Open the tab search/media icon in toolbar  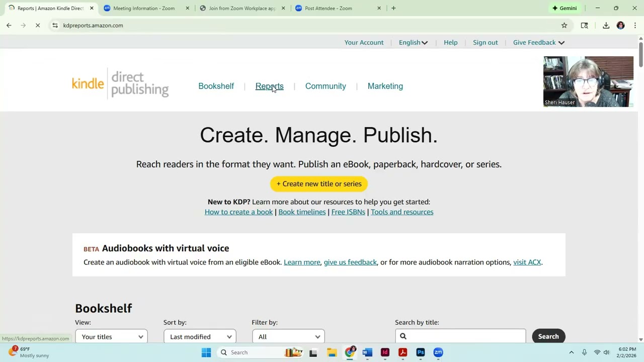pos(584,25)
